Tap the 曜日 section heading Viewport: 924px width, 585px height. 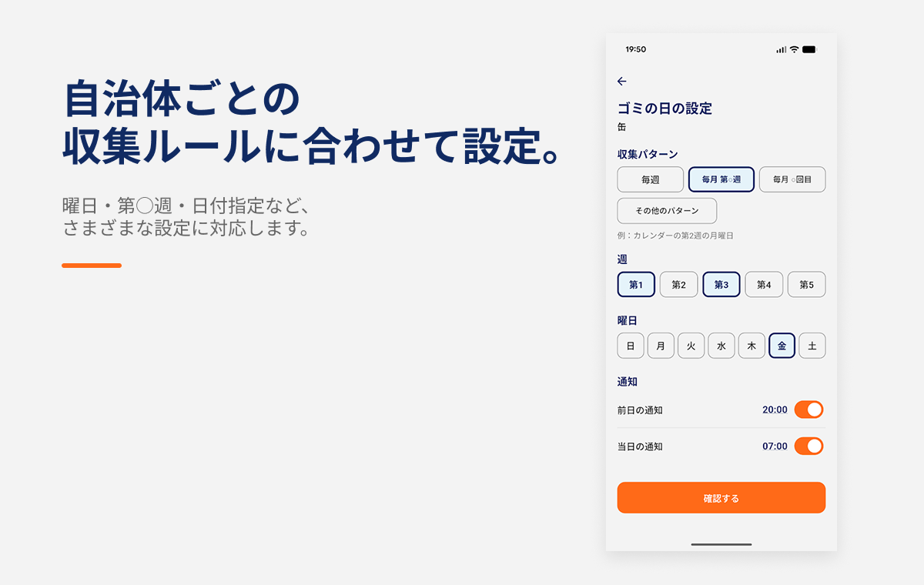[628, 320]
